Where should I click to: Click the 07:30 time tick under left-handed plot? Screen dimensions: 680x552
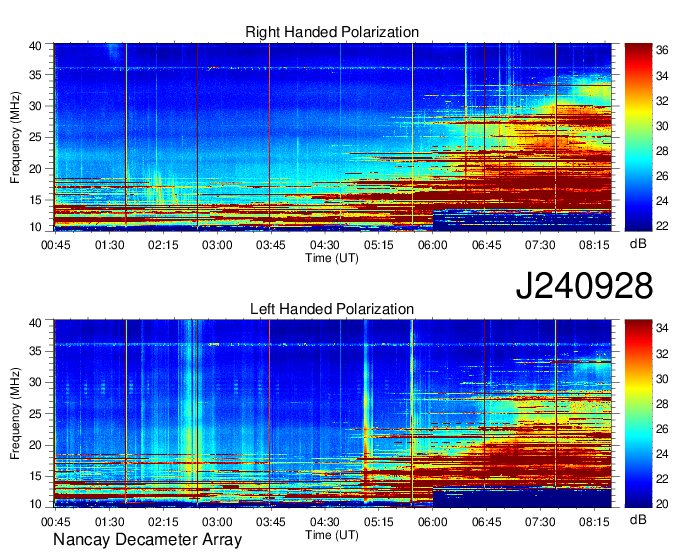click(x=540, y=521)
